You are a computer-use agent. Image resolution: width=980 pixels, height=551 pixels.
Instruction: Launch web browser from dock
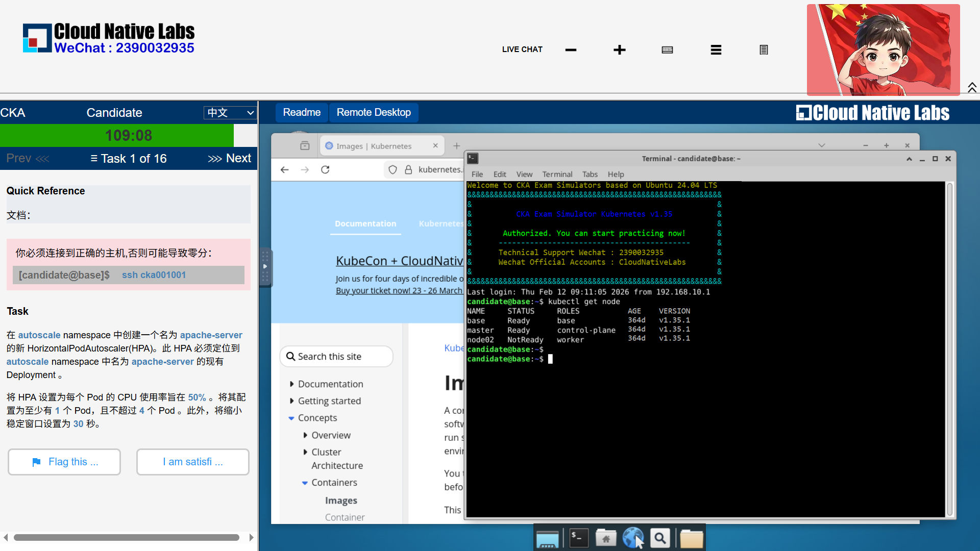pos(633,538)
